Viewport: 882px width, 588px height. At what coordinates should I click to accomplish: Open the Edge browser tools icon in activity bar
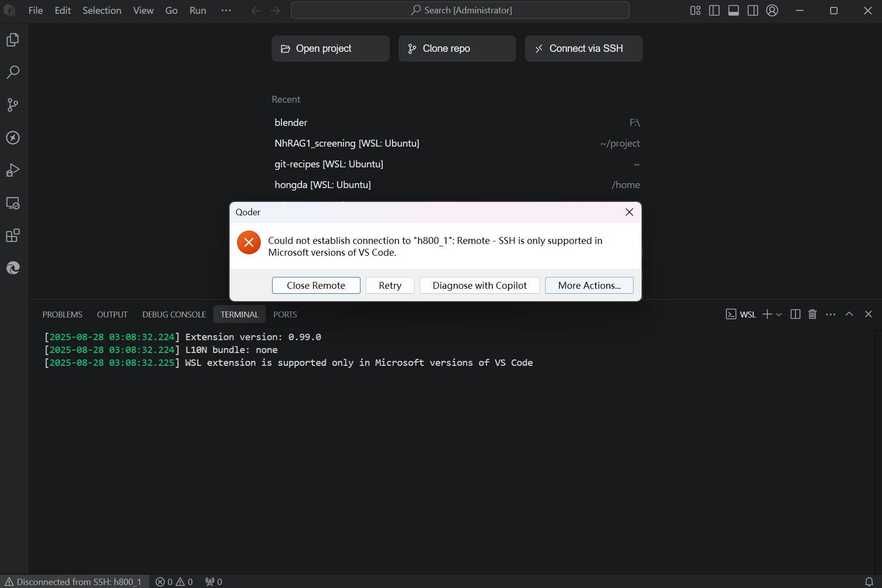pos(13,268)
